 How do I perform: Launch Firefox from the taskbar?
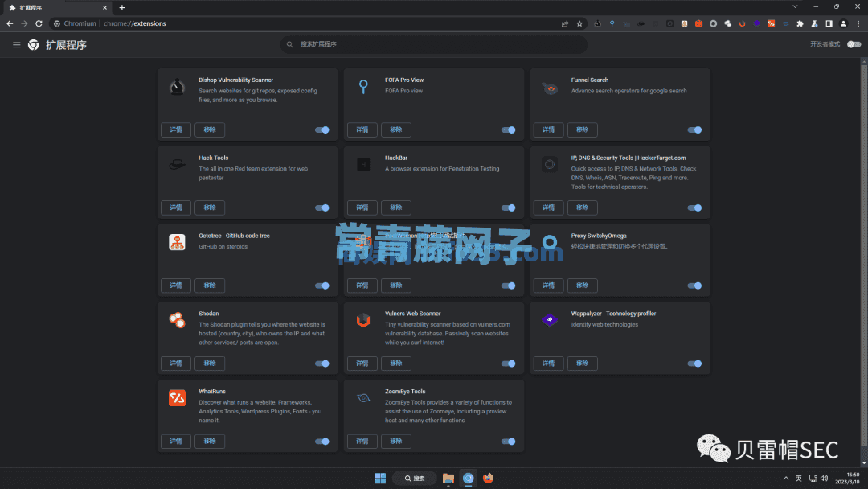tap(489, 479)
